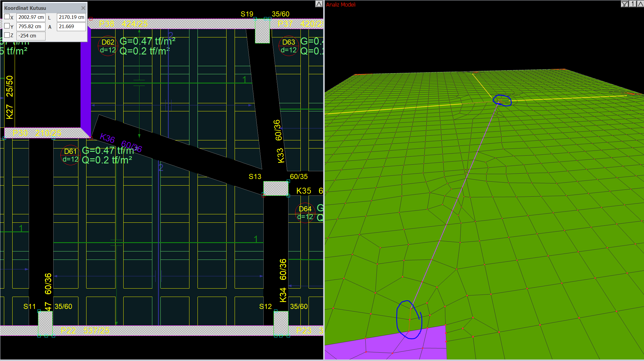Select column S12 hatched box
Viewport: 644px width, 361px height.
click(x=281, y=318)
